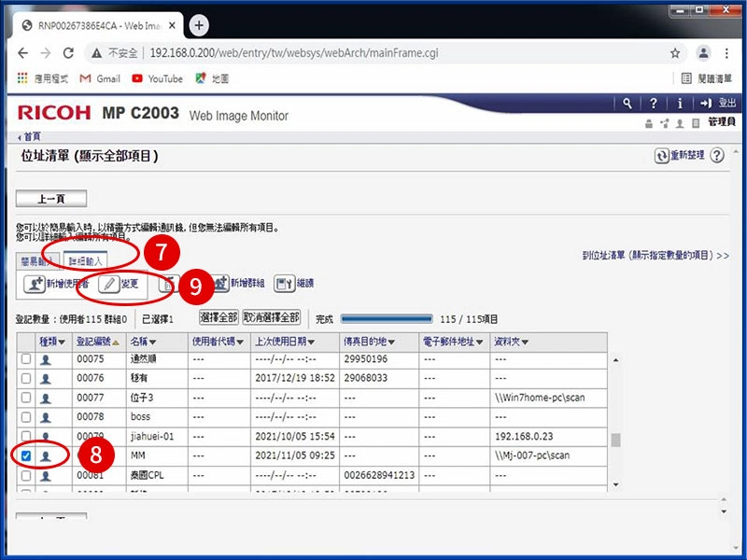Uncheck the checkbox for user MM

pos(26,455)
